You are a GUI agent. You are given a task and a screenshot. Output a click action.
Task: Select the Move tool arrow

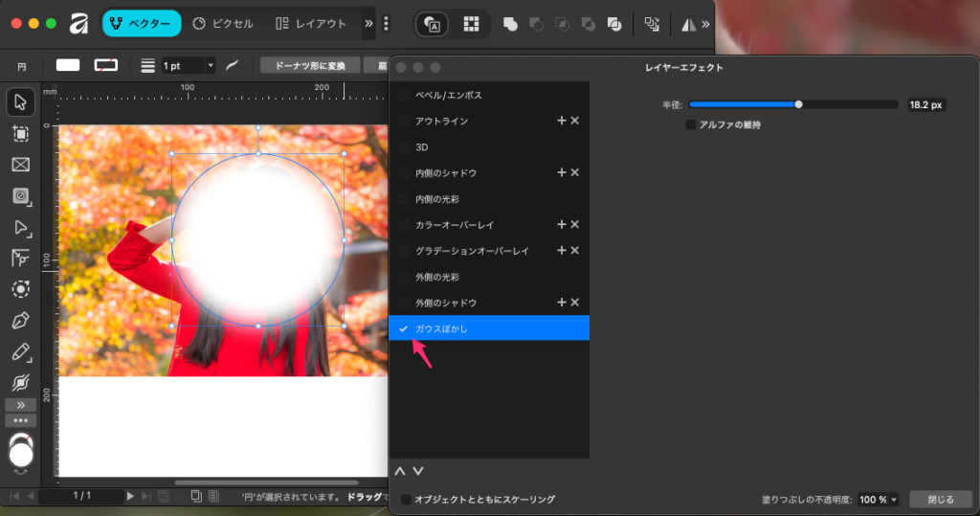point(20,101)
